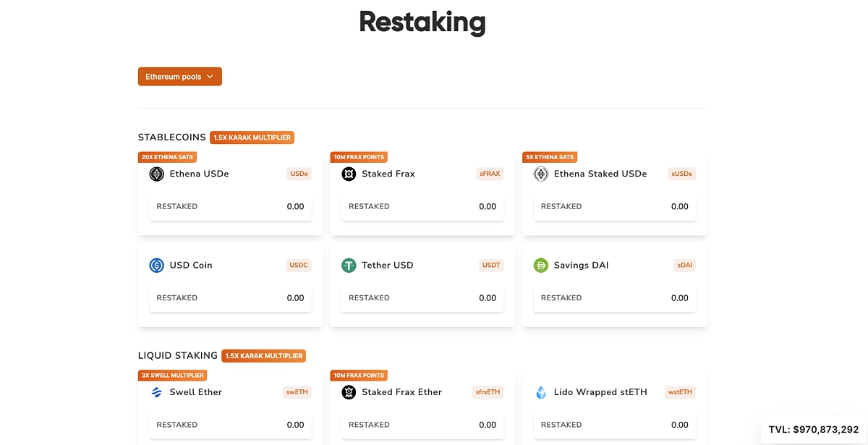Select the USDe ticker tag
The image size is (868, 445).
(299, 174)
